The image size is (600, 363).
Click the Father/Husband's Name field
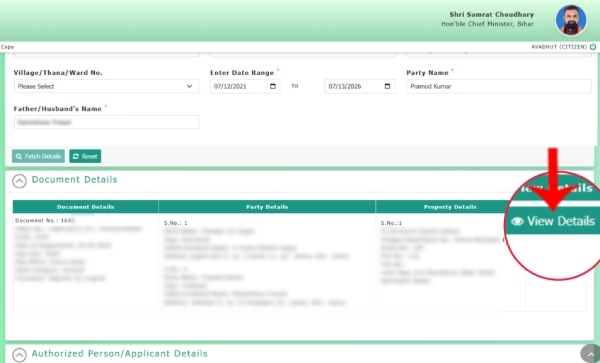click(x=106, y=122)
